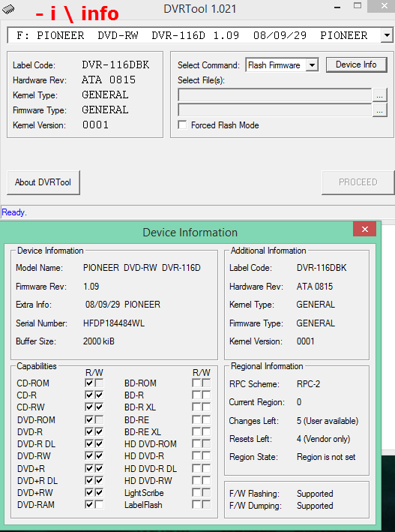
Task: Toggle the CD-R write checkbox
Action: (100, 395)
